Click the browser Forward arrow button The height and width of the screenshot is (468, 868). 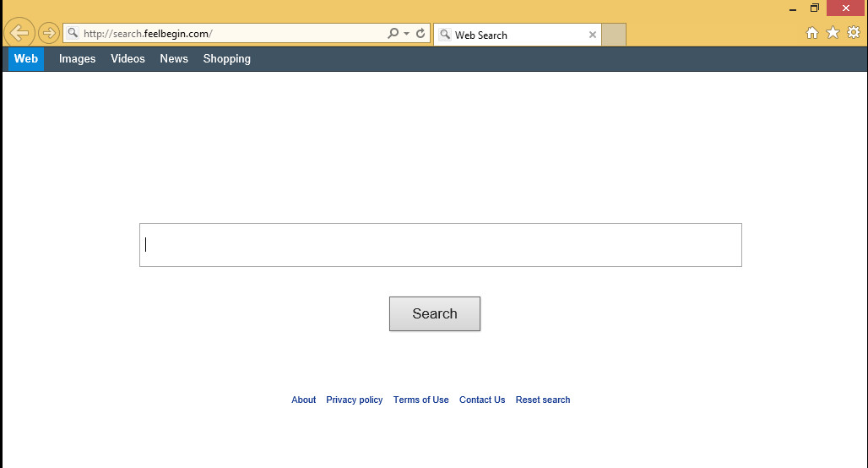tap(49, 33)
